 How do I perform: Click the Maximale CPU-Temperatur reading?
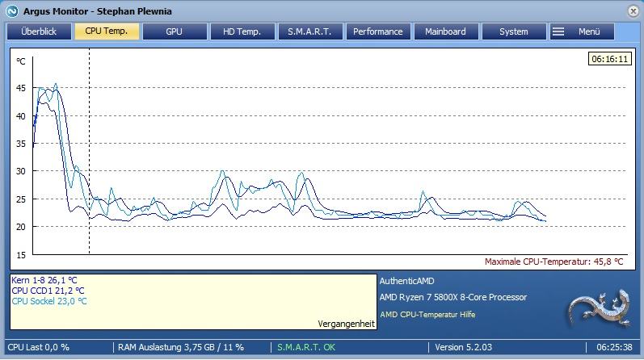(x=554, y=262)
